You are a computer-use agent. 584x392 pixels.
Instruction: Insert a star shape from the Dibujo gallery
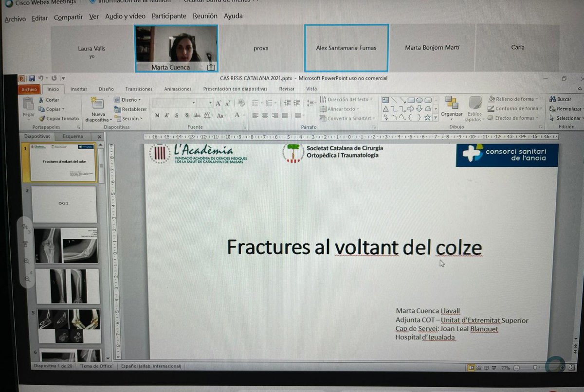[x=428, y=117]
